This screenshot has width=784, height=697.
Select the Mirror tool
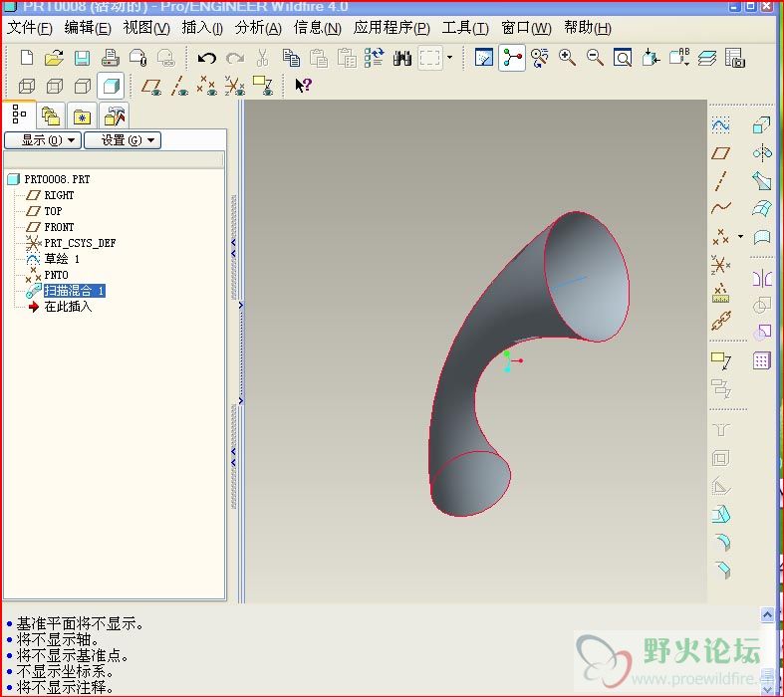(761, 278)
